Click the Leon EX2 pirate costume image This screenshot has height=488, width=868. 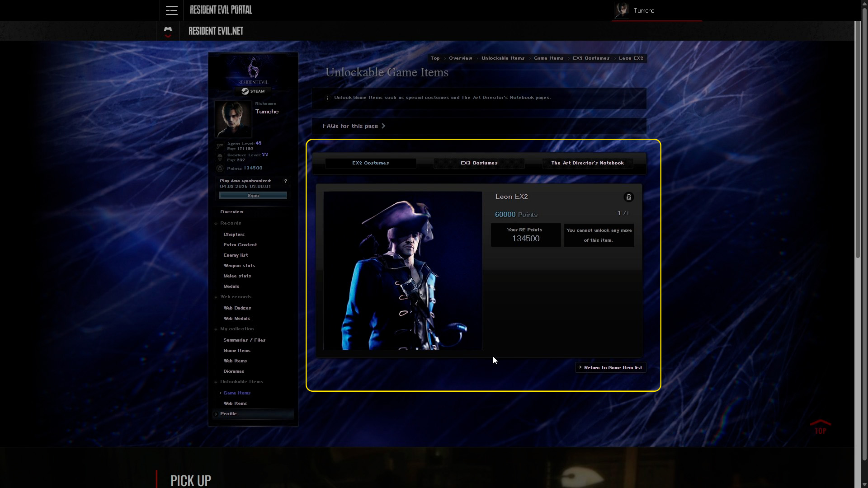(403, 271)
